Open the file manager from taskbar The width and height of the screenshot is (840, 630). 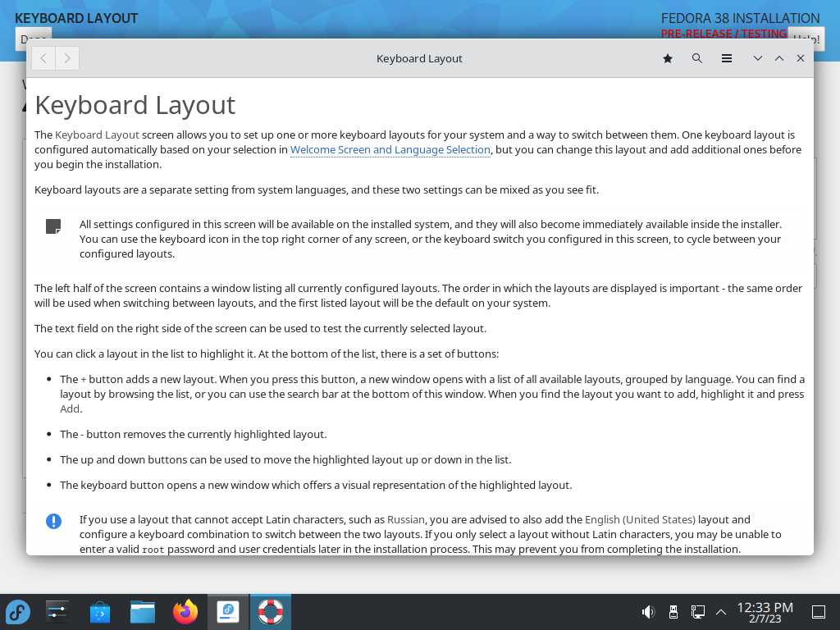pyautogui.click(x=143, y=612)
